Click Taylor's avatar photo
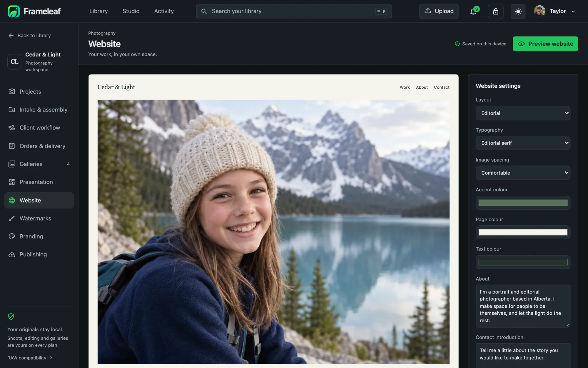 [x=539, y=11]
